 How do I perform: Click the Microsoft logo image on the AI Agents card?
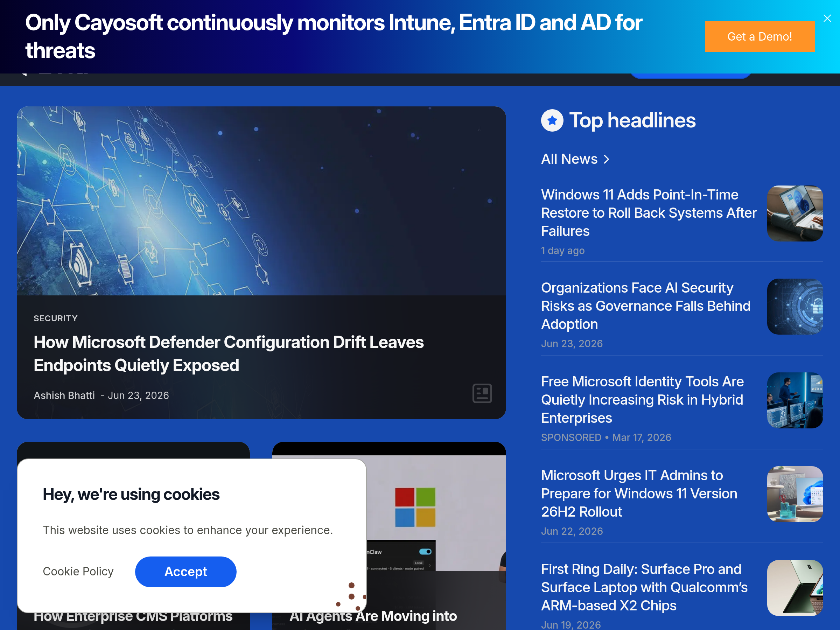(x=415, y=507)
